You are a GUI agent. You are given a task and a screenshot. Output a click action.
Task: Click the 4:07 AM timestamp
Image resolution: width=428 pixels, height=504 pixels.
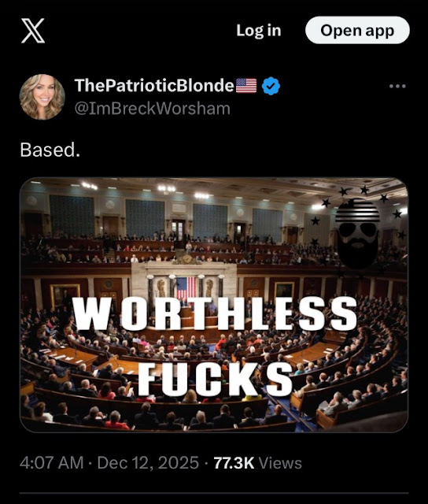[x=51, y=463]
